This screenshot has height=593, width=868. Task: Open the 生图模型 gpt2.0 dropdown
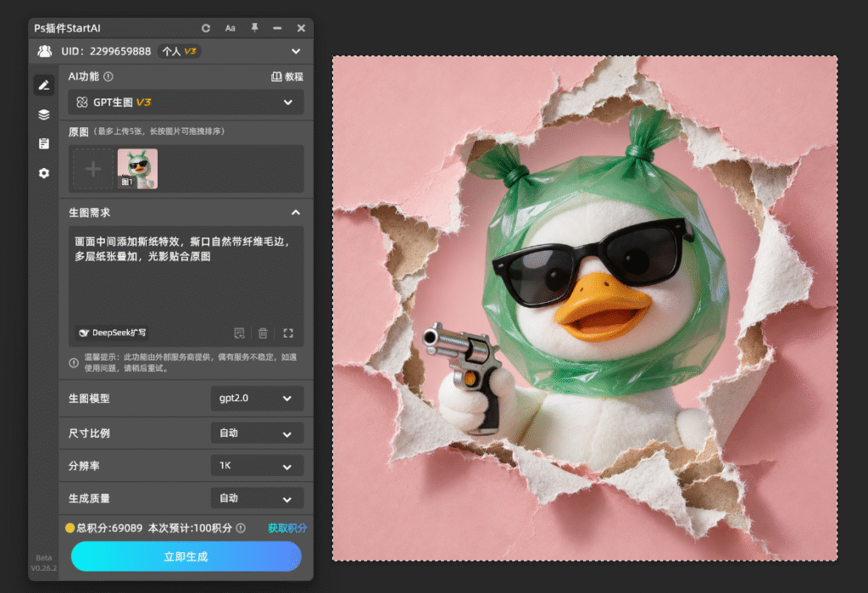tap(257, 399)
